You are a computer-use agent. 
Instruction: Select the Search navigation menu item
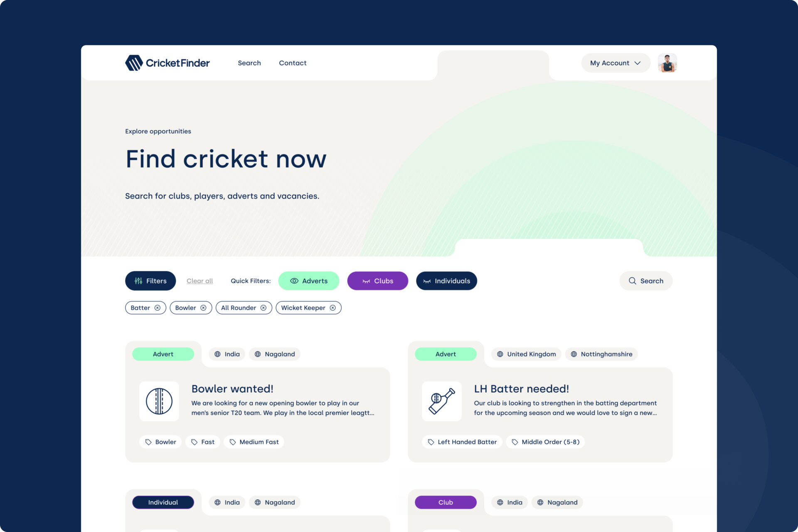coord(249,62)
